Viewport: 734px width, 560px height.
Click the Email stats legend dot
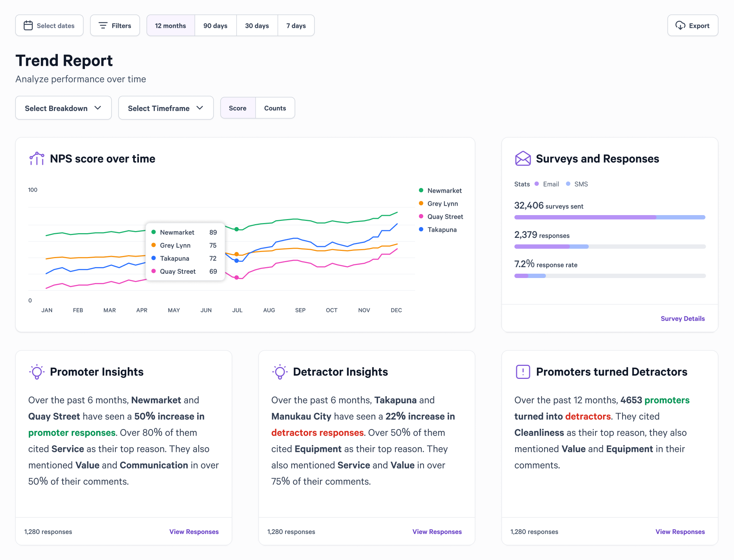[x=537, y=184]
